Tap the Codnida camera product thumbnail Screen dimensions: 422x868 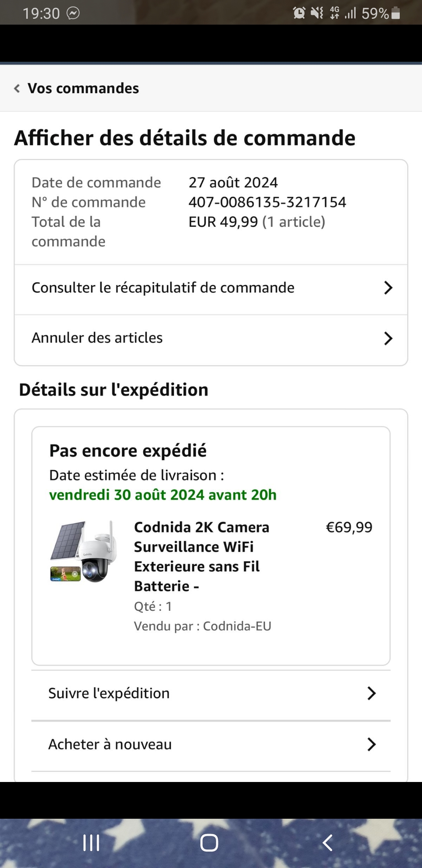point(84,551)
